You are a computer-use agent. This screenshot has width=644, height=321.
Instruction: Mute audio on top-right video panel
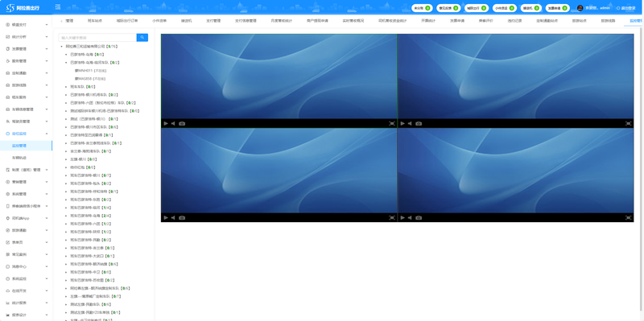[410, 124]
